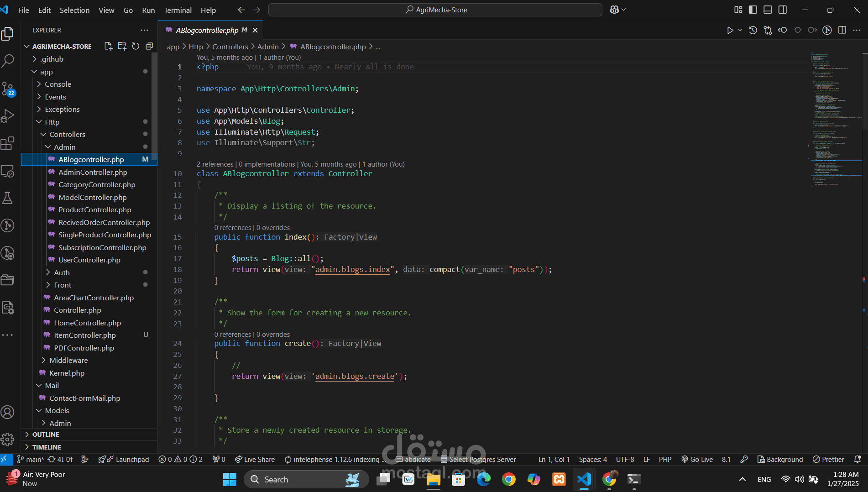This screenshot has width=868, height=492.
Task: Toggle the Primary Side Bar visibility
Action: (x=753, y=10)
